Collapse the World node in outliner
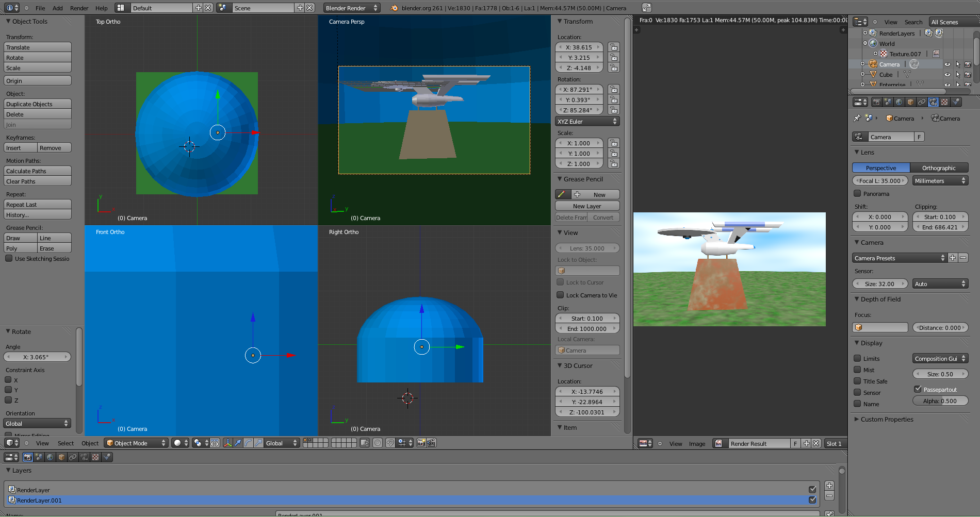Screen dimensions: 980x517 click(865, 43)
